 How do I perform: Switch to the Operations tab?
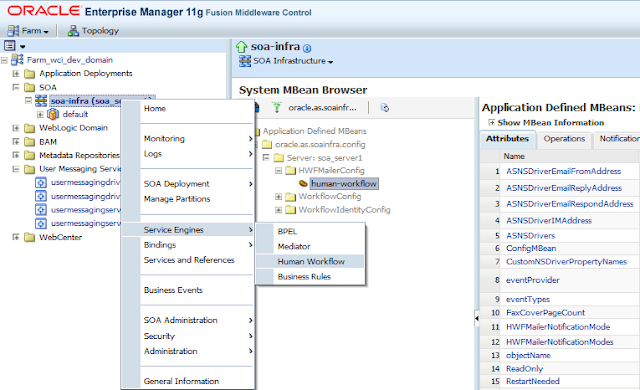564,139
